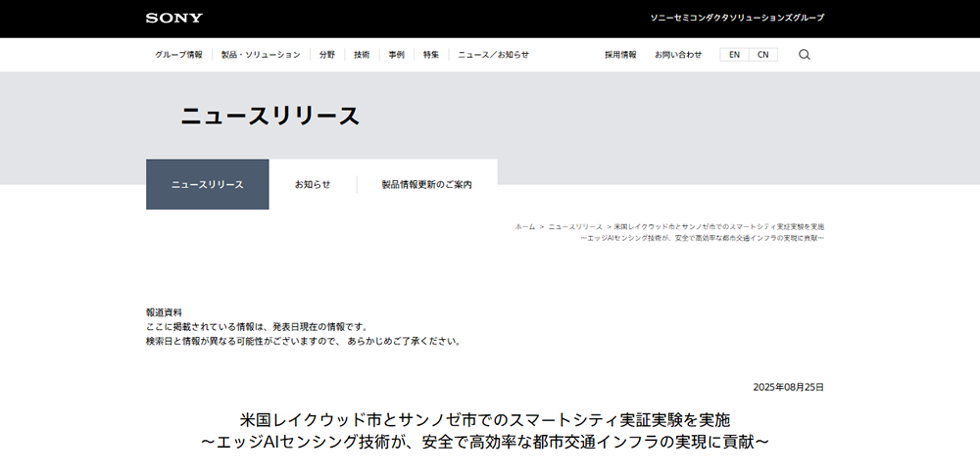Click the SONY logo
Screen dimensions: 980x475
tap(174, 18)
